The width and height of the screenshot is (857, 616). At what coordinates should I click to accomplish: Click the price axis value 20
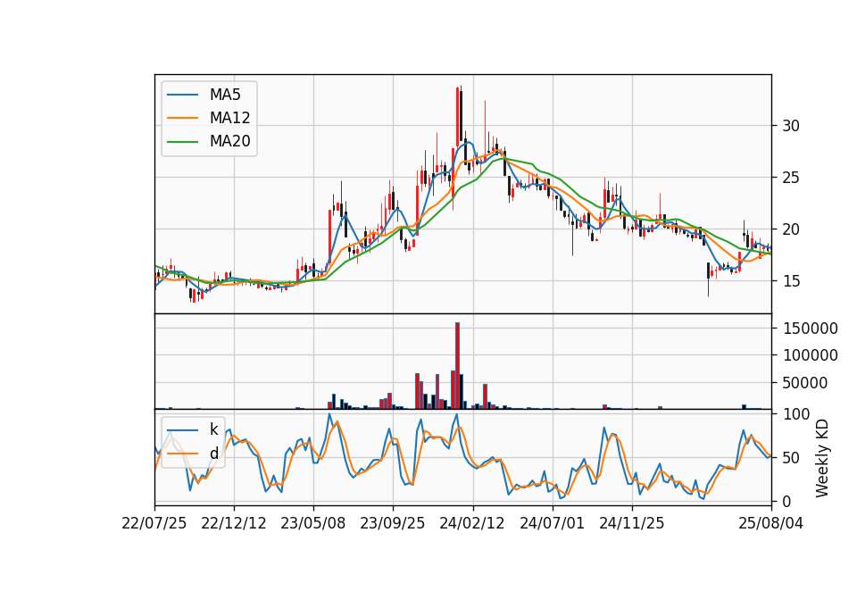click(x=791, y=229)
